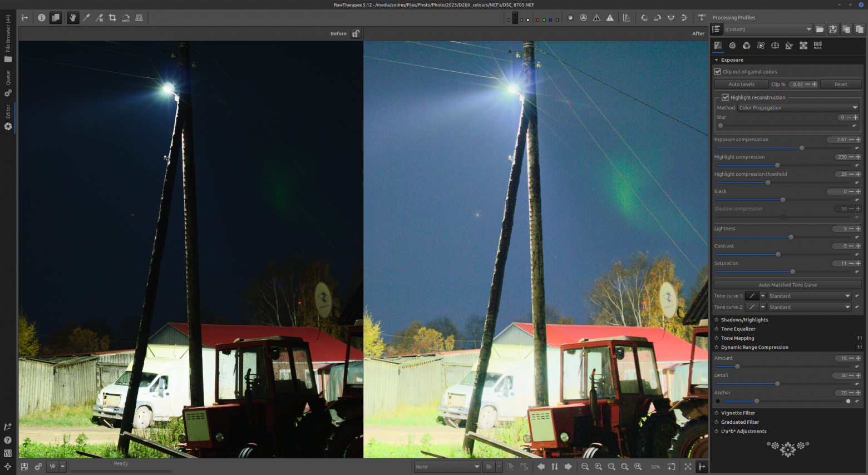Open Highlight reconstruction Method dropdown
This screenshot has width=868, height=475.
(798, 108)
